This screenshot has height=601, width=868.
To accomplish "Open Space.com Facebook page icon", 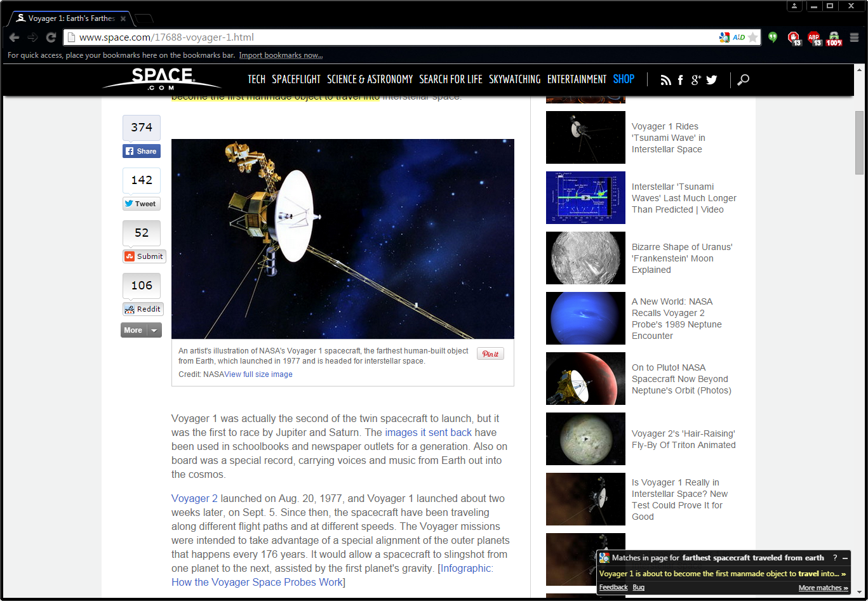I will (681, 80).
